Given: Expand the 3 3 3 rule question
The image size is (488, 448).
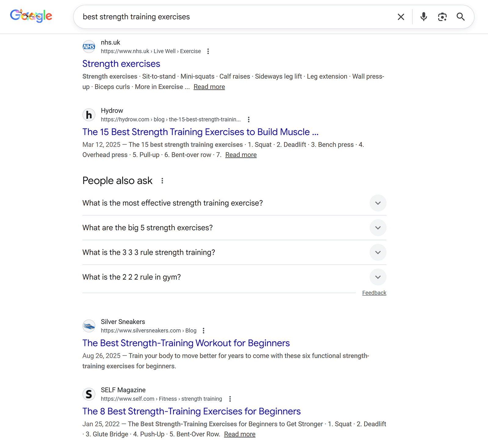Looking at the screenshot, I should click(378, 252).
